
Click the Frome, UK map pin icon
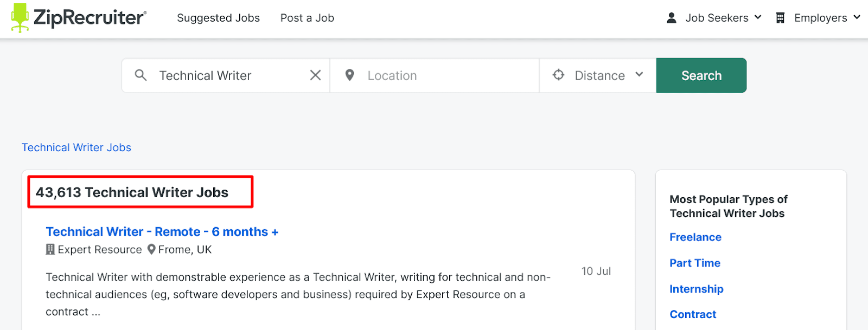click(x=151, y=249)
